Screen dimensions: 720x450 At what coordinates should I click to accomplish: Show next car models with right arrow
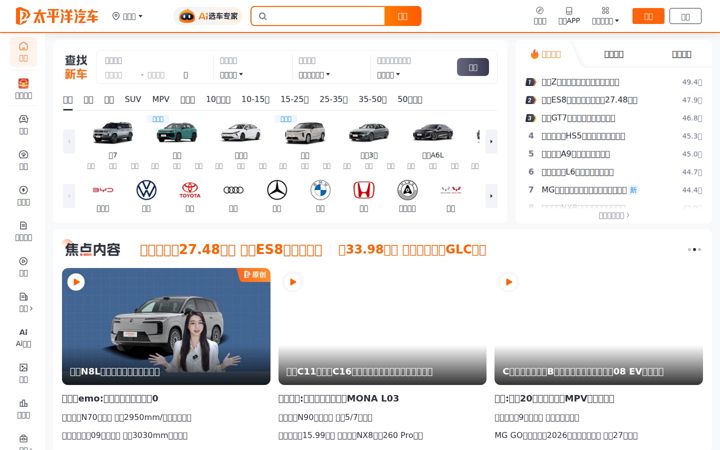[491, 141]
